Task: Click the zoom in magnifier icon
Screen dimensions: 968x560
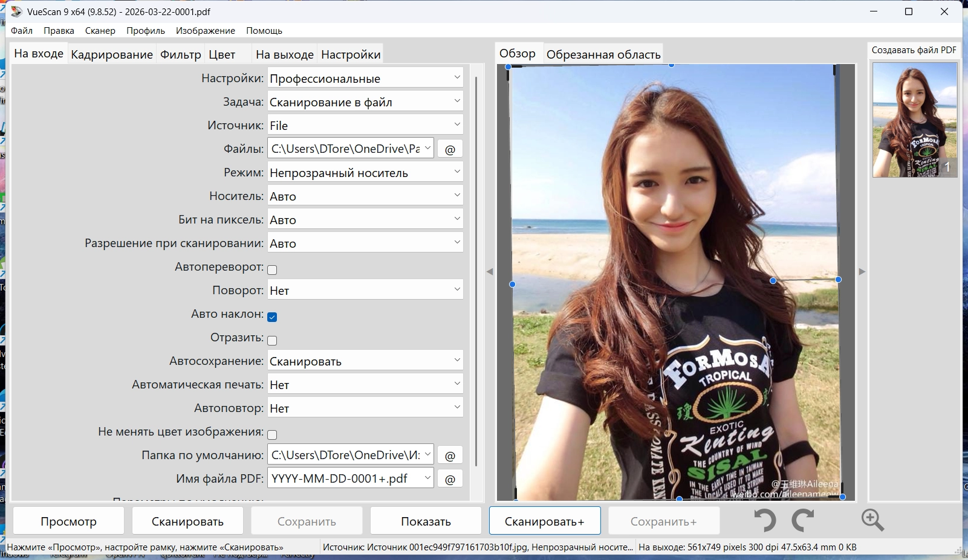Action: coord(872,520)
